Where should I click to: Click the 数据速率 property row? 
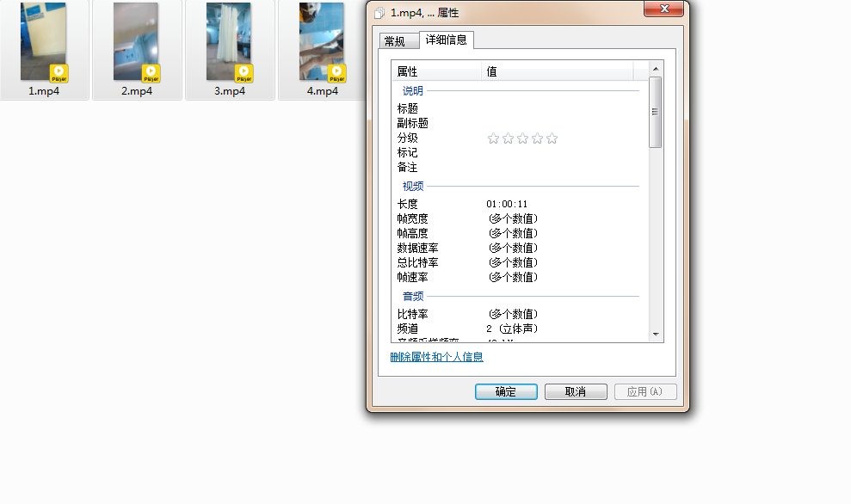click(x=520, y=248)
